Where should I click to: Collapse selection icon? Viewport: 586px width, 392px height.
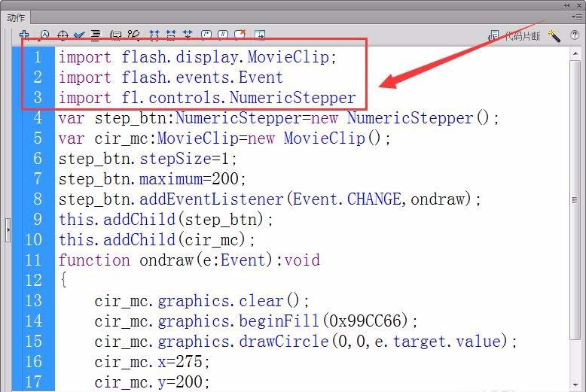point(171,35)
